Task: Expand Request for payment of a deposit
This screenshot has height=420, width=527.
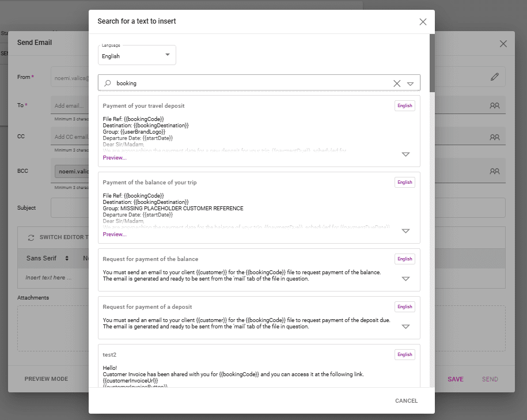Action: click(405, 327)
